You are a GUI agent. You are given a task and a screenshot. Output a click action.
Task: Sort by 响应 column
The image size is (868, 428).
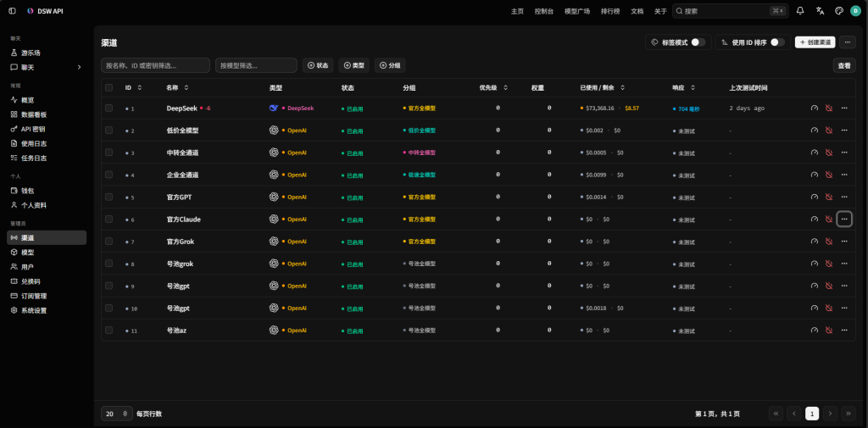(684, 87)
